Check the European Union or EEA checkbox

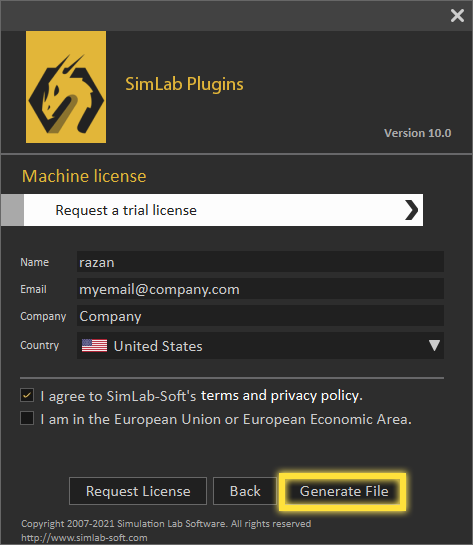[27, 418]
